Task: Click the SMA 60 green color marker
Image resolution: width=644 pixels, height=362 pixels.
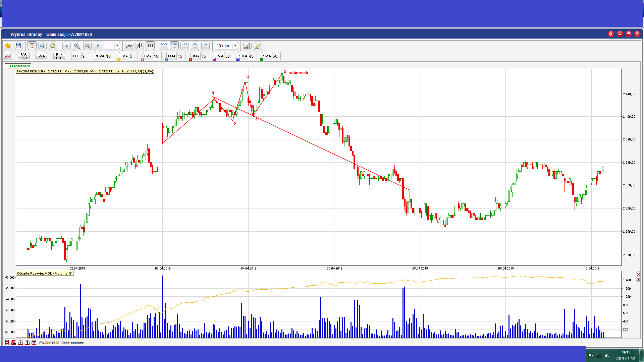Action: coord(262,59)
